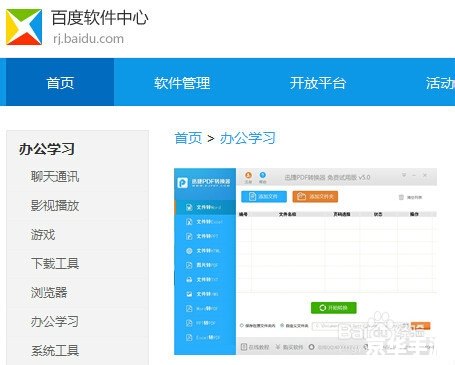Click the 添加文件 blue button
Image resolution: width=455 pixels, height=365 pixels.
[264, 196]
